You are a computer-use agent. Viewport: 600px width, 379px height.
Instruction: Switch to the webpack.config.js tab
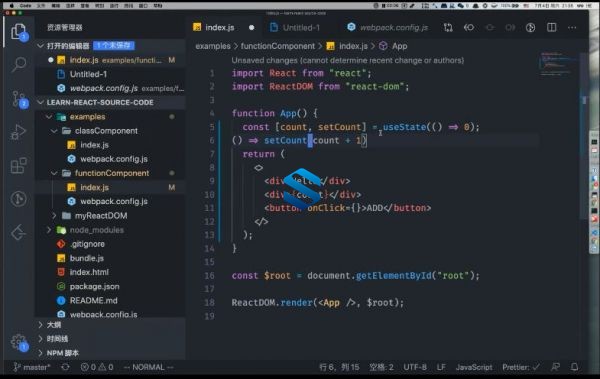388,28
